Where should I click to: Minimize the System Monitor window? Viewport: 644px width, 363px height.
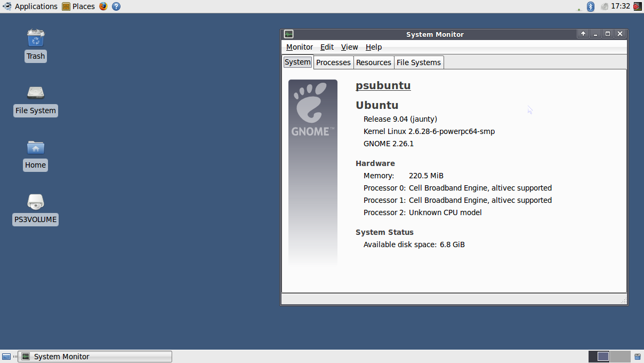coord(595,34)
